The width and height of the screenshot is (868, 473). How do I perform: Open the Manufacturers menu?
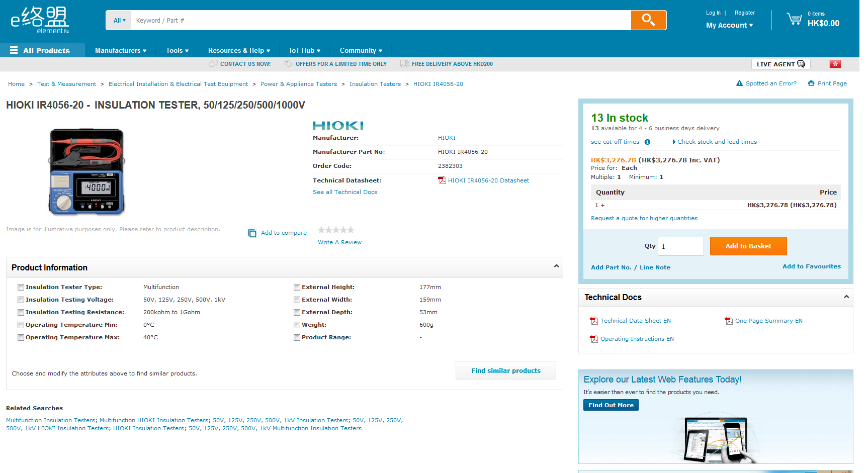[121, 50]
